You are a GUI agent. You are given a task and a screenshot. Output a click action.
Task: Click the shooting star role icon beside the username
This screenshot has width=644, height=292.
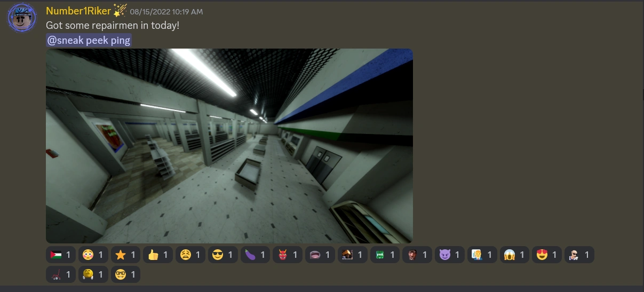click(120, 10)
